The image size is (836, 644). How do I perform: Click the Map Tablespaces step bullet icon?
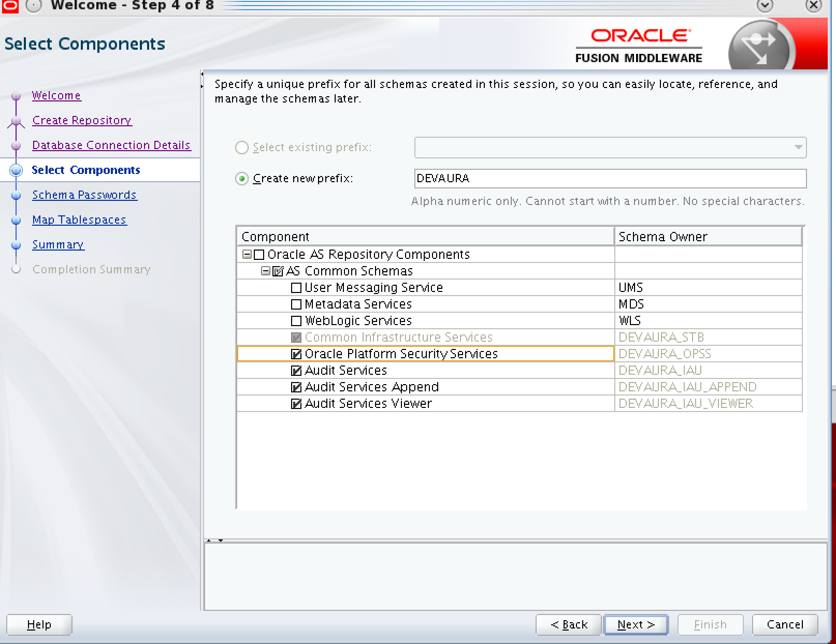(17, 221)
